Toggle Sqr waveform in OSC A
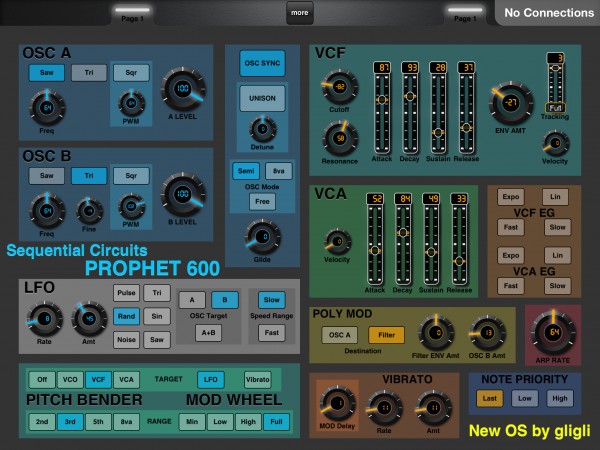 coord(131,73)
